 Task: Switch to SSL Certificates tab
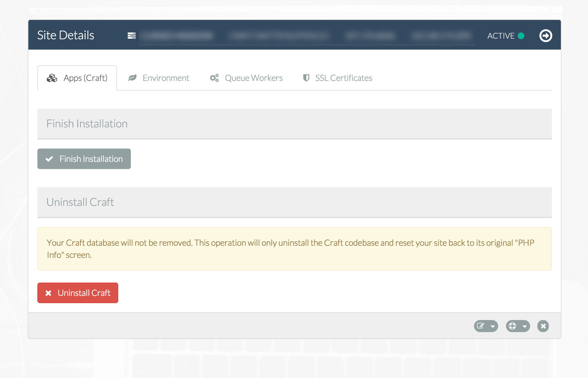click(337, 78)
